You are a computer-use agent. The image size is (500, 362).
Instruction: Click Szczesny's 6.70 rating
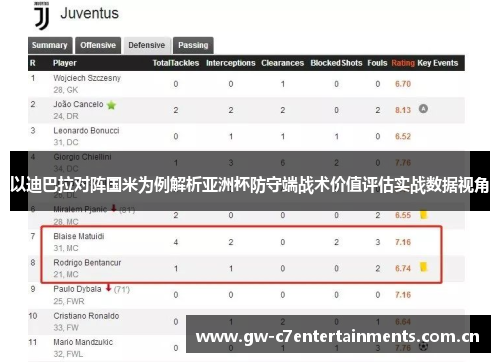403,84
